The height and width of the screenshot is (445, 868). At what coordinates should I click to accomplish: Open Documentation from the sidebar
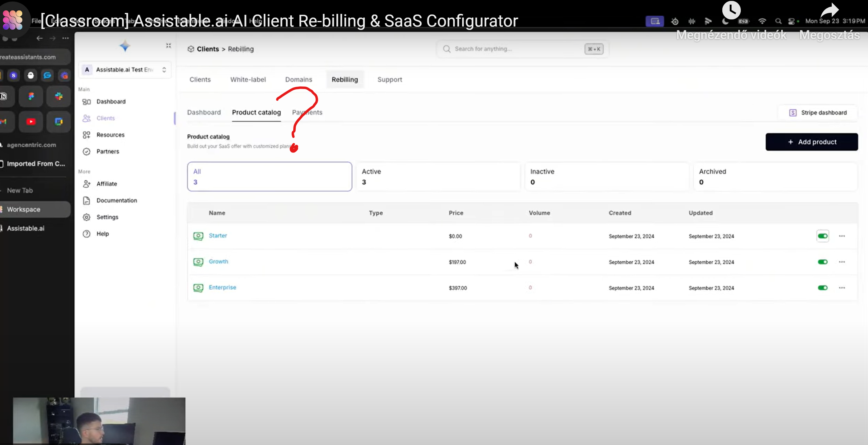(x=87, y=200)
